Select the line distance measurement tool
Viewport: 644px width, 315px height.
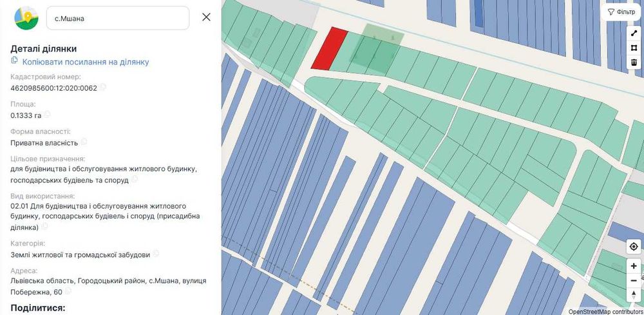tap(634, 33)
